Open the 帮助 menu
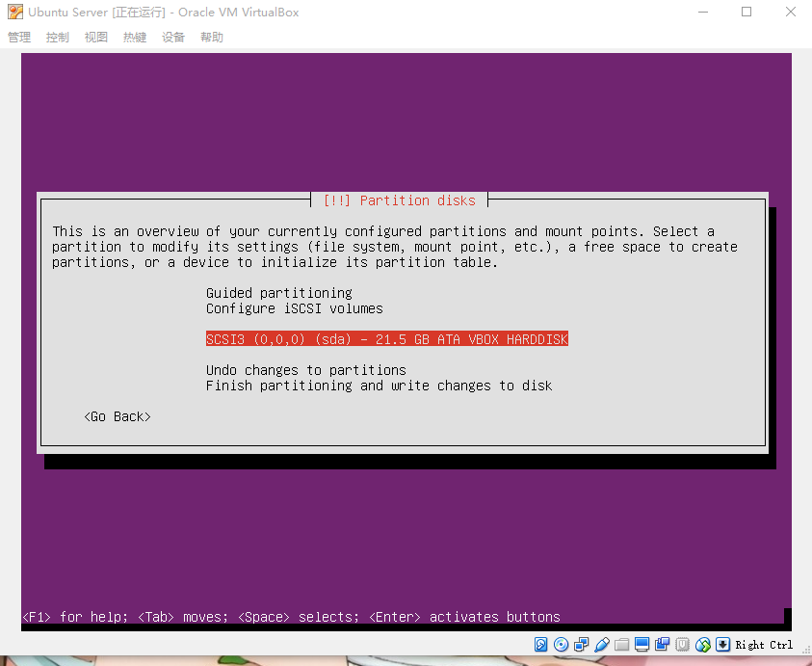 click(212, 38)
